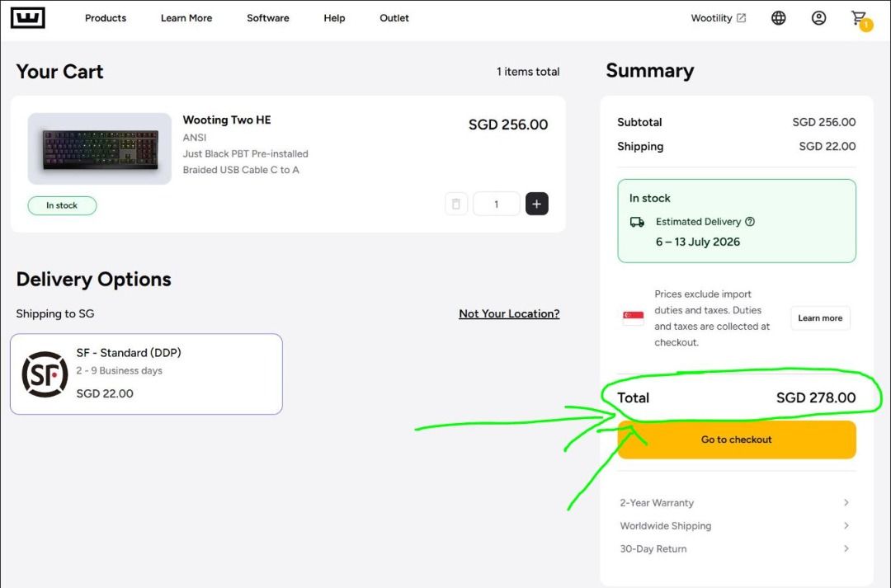Open the language globe icon
Viewport: 891px width, 588px height.
778,18
